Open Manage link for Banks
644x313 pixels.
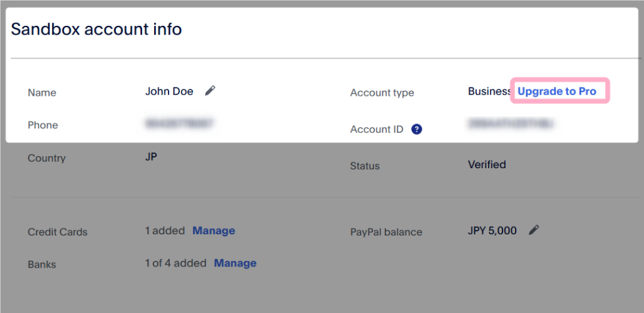click(x=235, y=263)
